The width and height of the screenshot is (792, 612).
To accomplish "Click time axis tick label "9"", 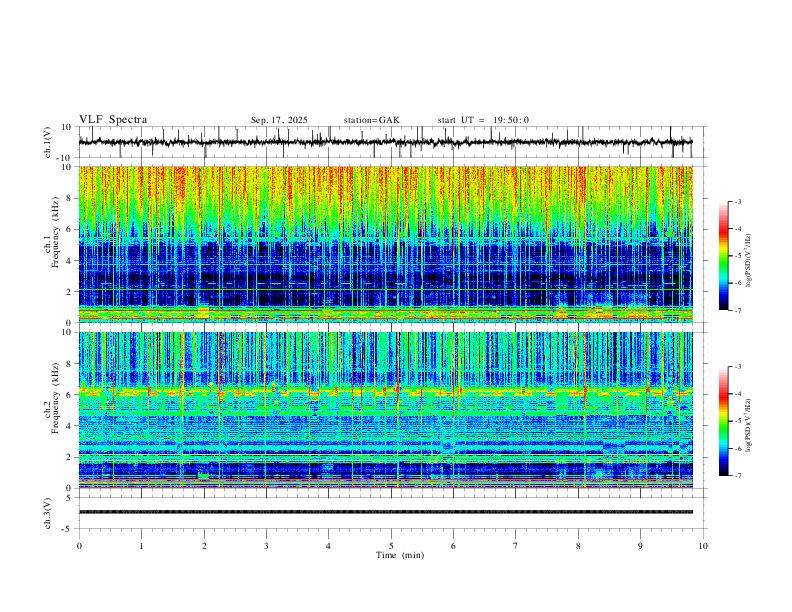I will (640, 546).
